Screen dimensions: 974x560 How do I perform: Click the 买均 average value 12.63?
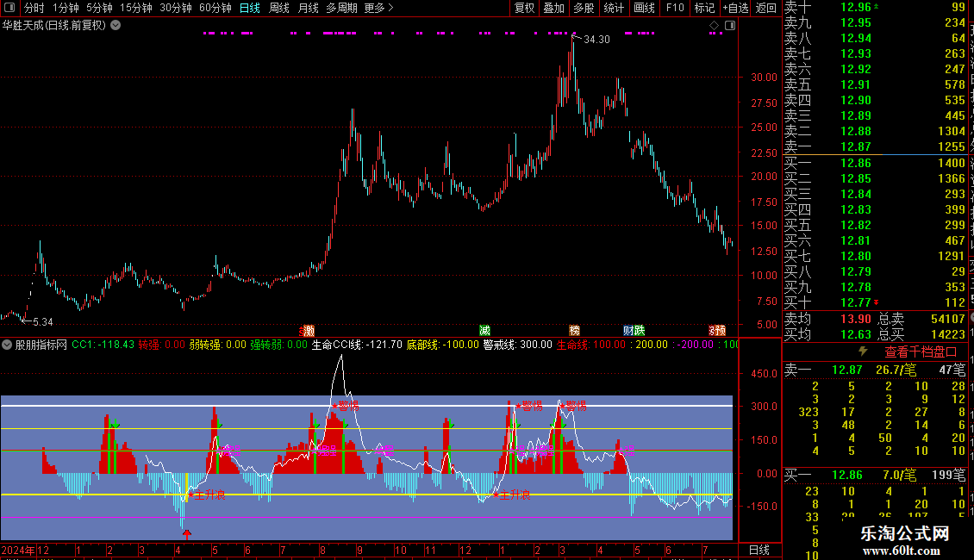pos(856,334)
